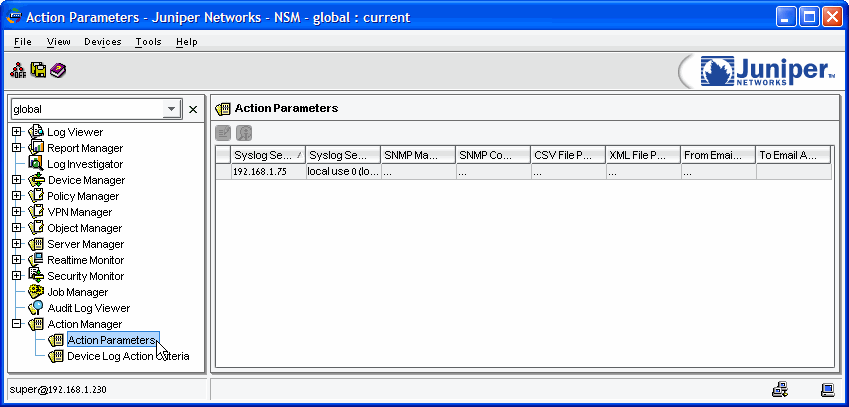Click the Job Manager gear icon
This screenshot has height=407, width=849.
click(36, 292)
